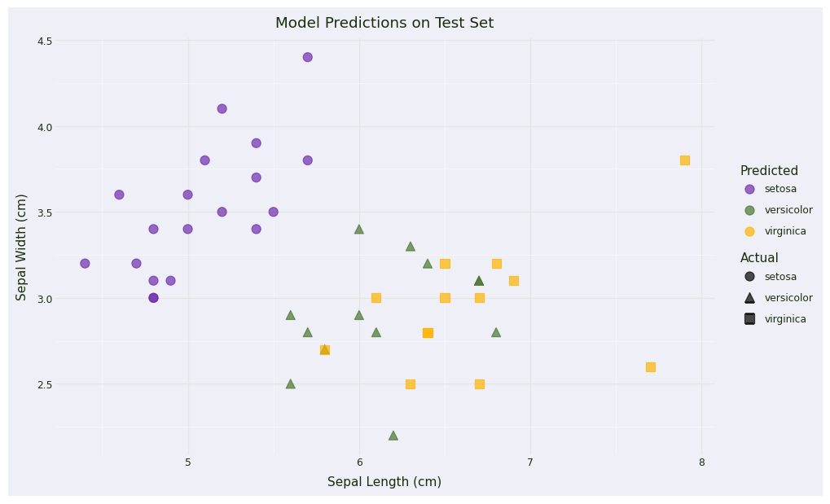
Task: Click the 4.5 tick label on the y-axis
Action: 44,41
